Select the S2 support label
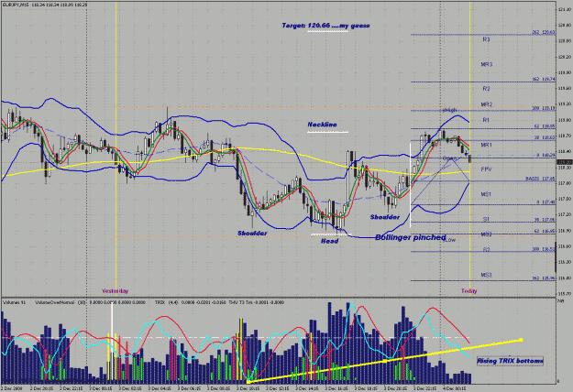 point(486,250)
